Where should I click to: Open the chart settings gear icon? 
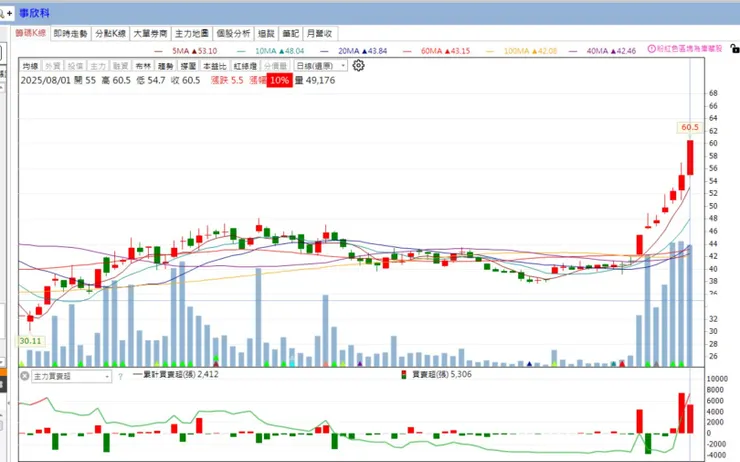(x=358, y=66)
